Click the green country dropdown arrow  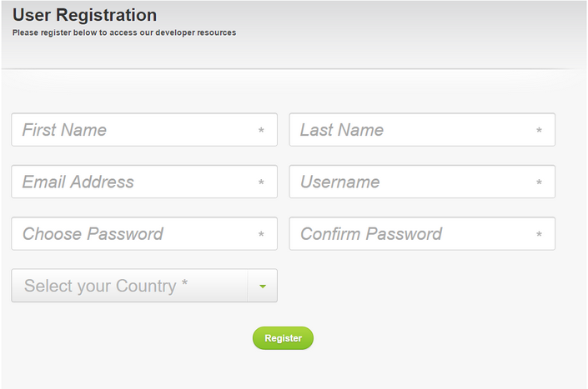[x=263, y=287]
